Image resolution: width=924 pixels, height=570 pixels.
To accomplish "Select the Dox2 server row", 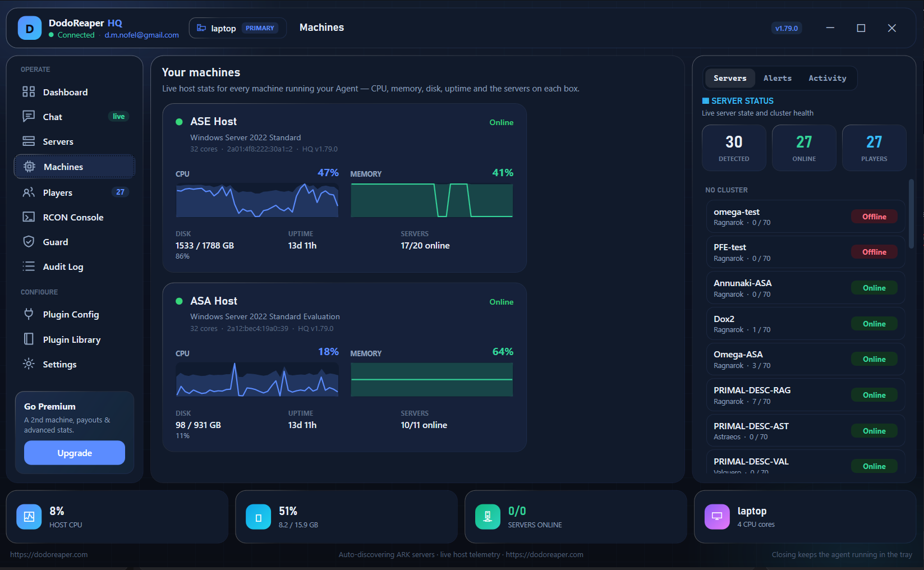I will pos(806,324).
